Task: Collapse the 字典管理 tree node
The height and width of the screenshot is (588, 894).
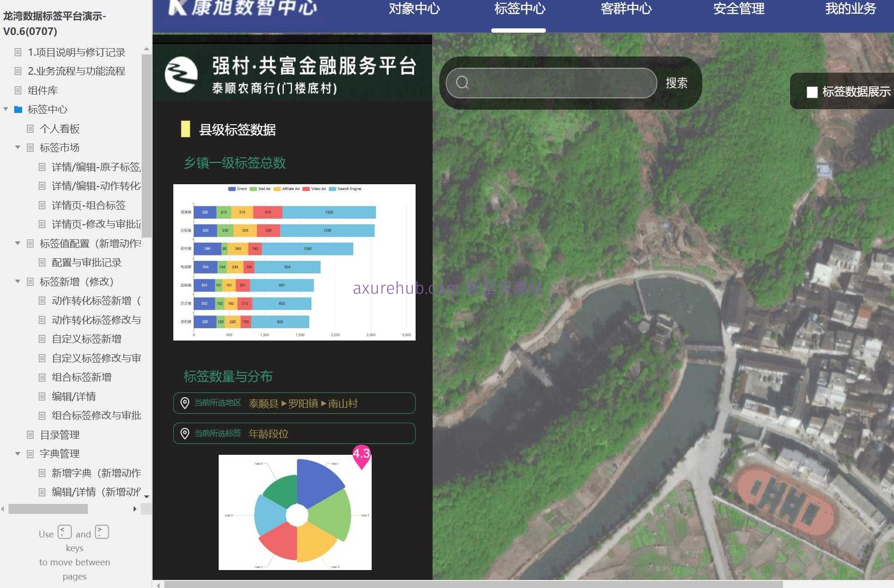Action: click(x=17, y=453)
